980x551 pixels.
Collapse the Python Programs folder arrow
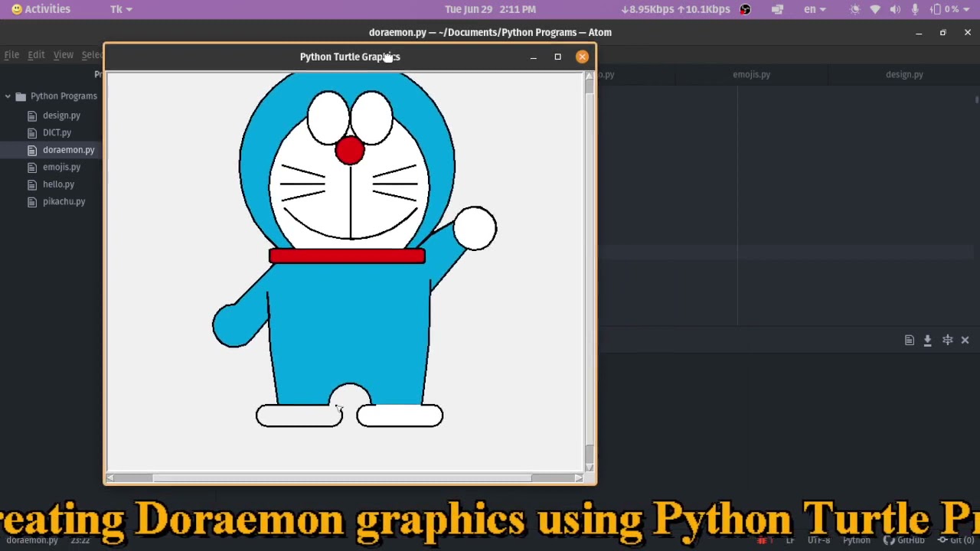(x=8, y=96)
